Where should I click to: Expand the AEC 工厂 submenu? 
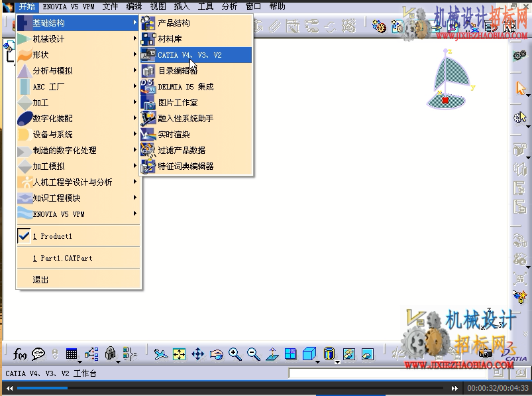pyautogui.click(x=78, y=87)
